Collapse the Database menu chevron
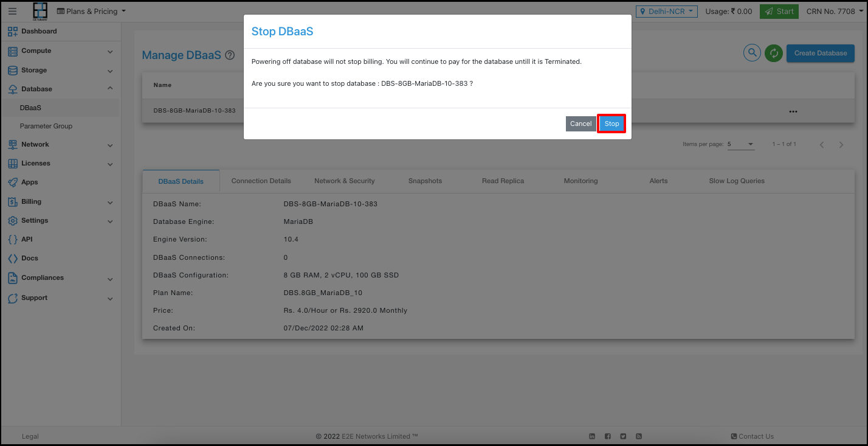Image resolution: width=868 pixels, height=446 pixels. (x=110, y=89)
